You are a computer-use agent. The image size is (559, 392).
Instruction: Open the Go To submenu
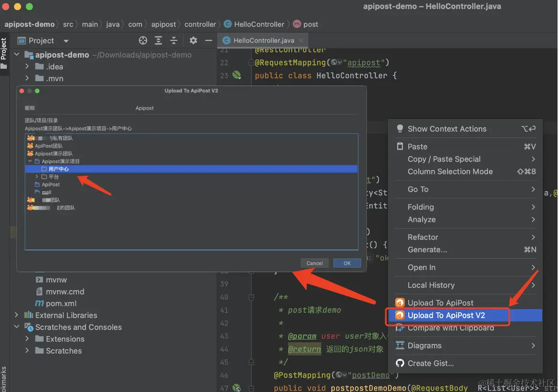465,189
